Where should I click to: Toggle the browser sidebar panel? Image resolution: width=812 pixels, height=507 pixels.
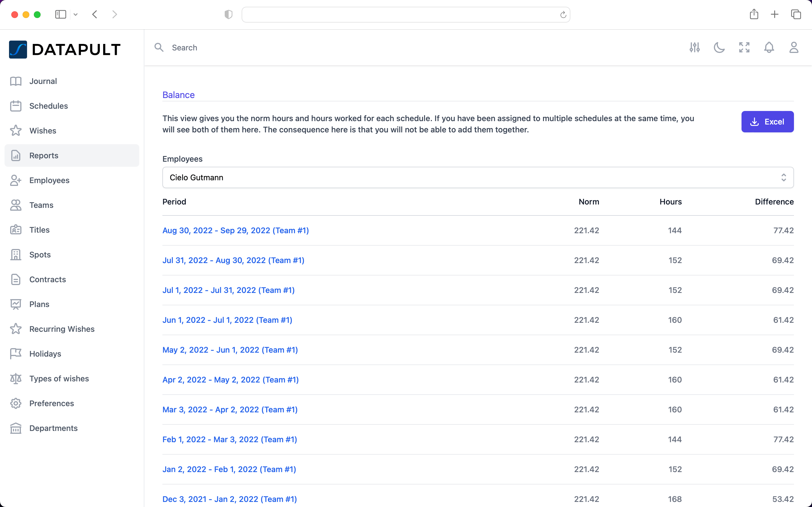(60, 14)
